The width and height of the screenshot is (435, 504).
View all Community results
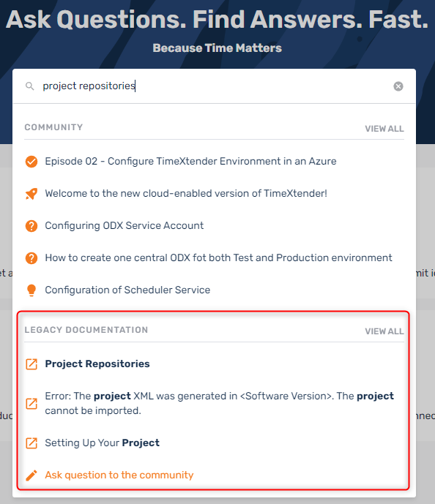pyautogui.click(x=384, y=129)
